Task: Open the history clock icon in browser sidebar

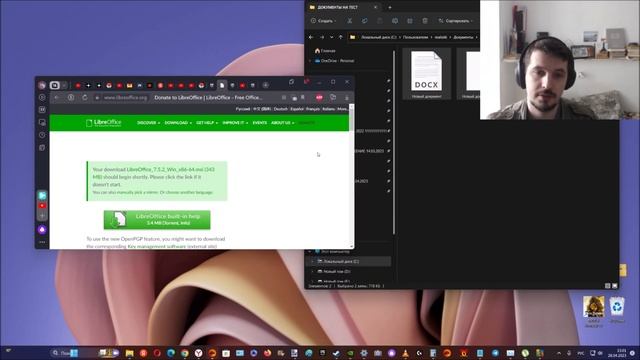Action: coord(42,135)
